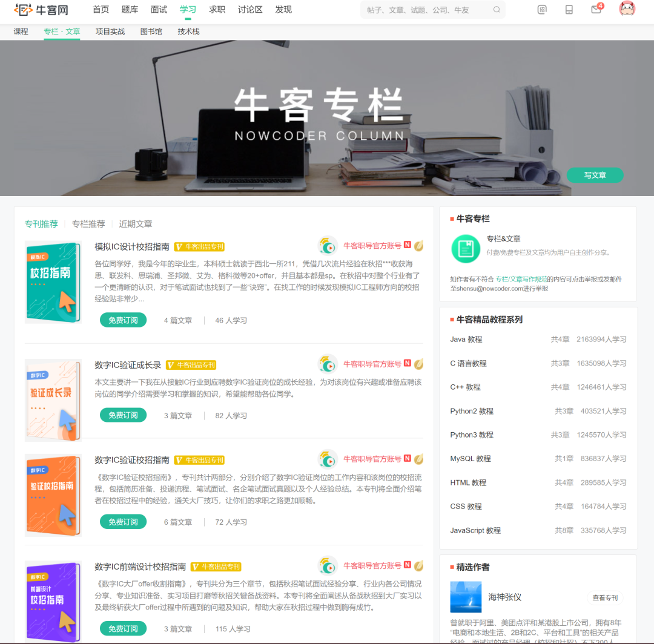
Task: Click feather badge on 数字IC验证成长录 row
Action: 419,364
